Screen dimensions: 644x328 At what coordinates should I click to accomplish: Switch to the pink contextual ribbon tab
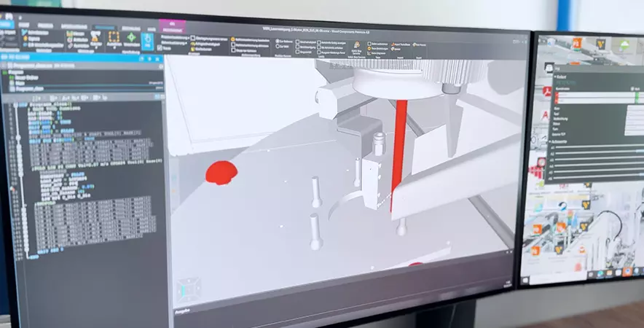click(x=171, y=25)
